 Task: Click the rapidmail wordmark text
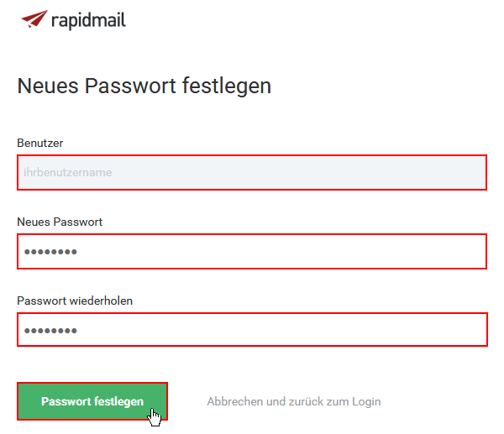[x=88, y=21]
